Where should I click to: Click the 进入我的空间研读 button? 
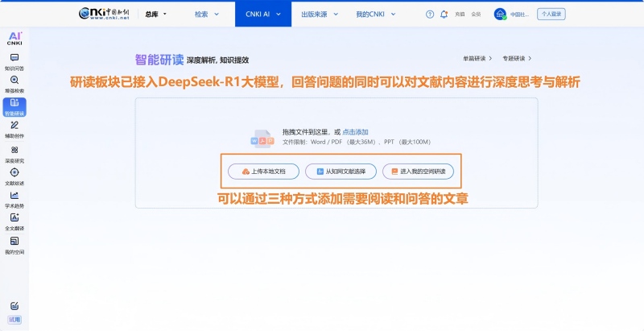tap(418, 172)
